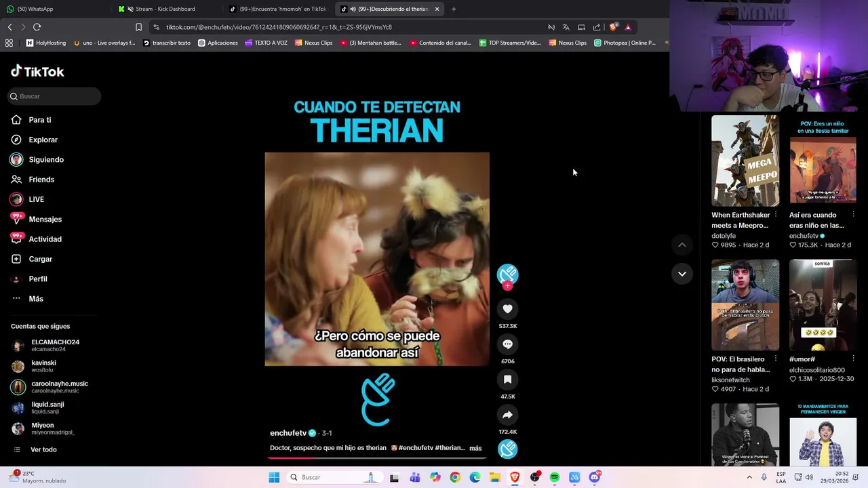Screen dimensions: 868x488
Task: Open Spotify from the taskbar
Action: (x=555, y=477)
